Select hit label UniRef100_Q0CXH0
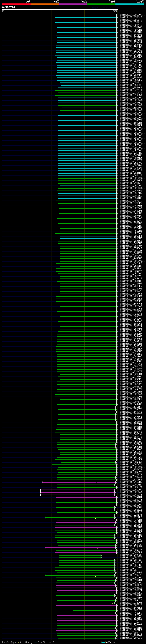The height and width of the screenshot is (644, 146). [x=131, y=485]
